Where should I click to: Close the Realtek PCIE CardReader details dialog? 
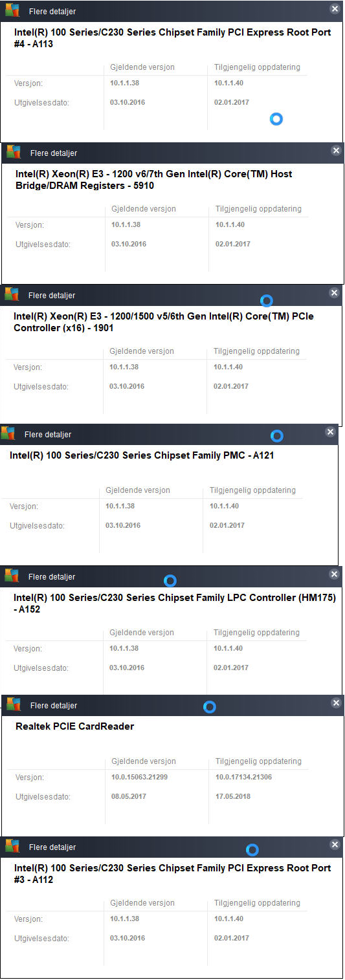coord(336,703)
